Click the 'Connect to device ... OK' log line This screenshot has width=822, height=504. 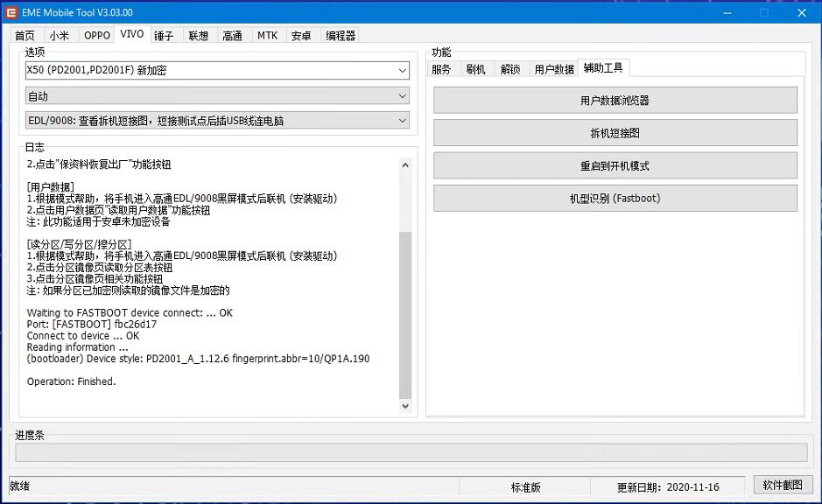(83, 336)
